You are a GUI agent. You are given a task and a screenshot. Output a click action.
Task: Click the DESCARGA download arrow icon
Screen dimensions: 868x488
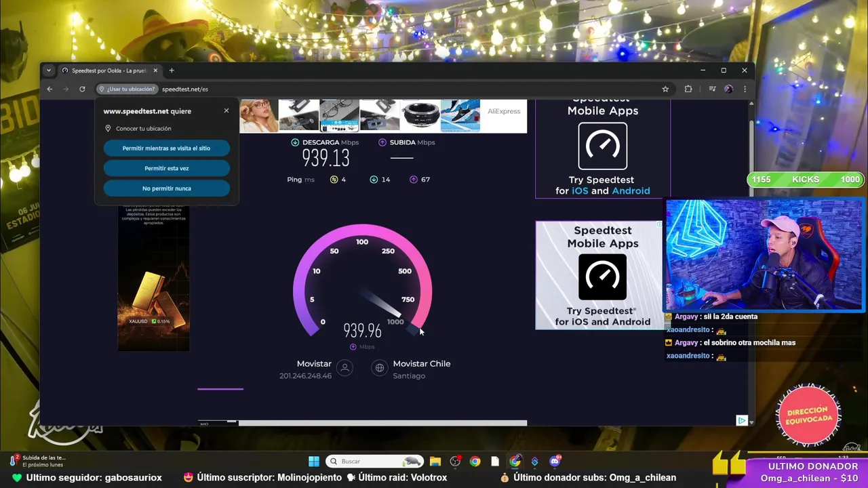(295, 142)
